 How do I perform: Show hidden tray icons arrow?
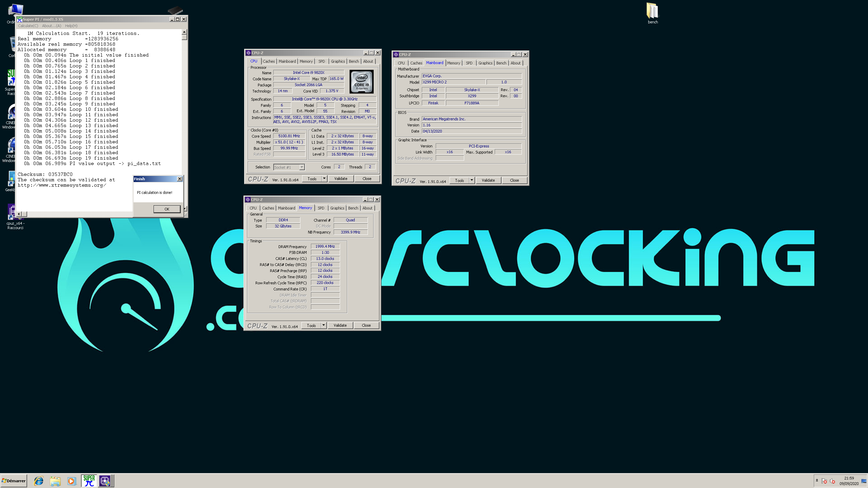tap(817, 481)
